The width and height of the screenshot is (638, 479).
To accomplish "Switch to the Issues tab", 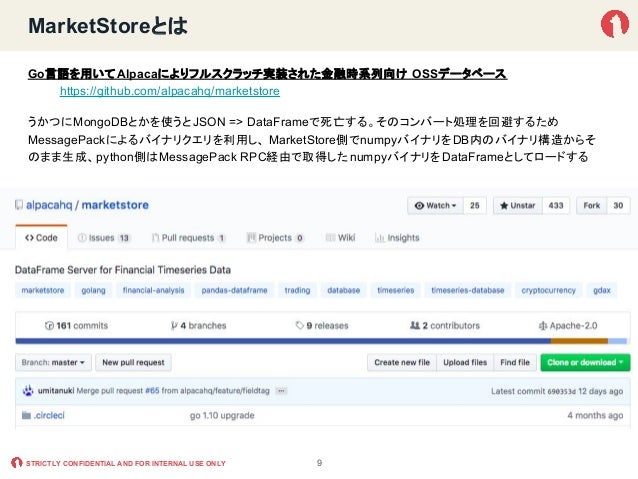I will click(103, 238).
